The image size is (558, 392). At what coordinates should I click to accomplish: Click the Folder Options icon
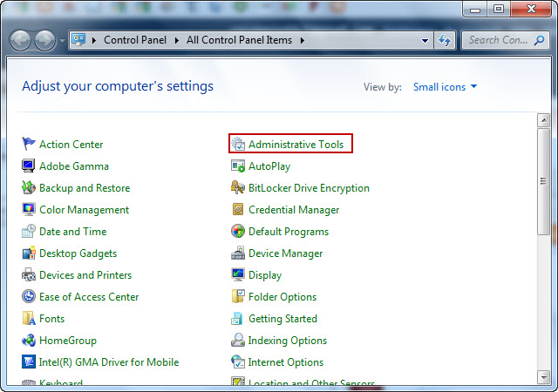point(238,296)
